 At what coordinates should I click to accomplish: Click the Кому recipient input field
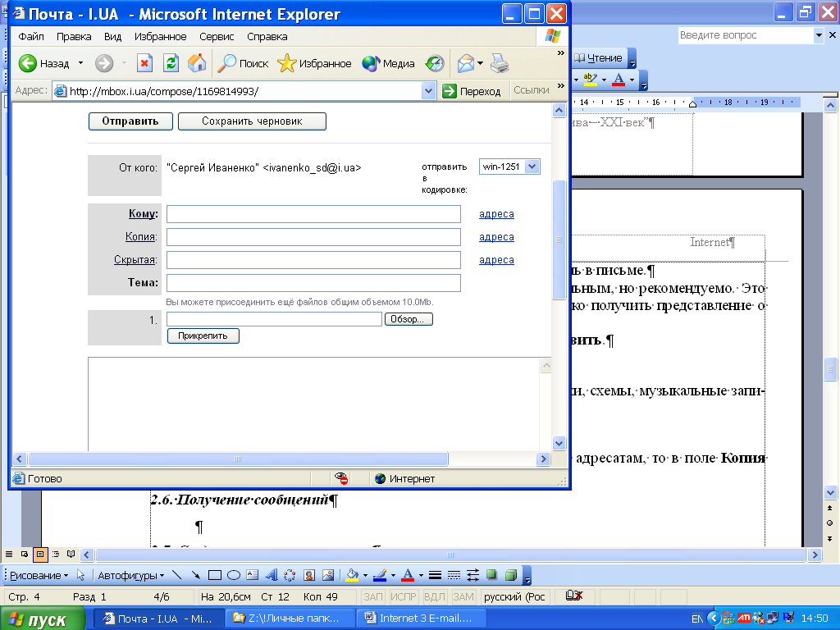pos(313,214)
